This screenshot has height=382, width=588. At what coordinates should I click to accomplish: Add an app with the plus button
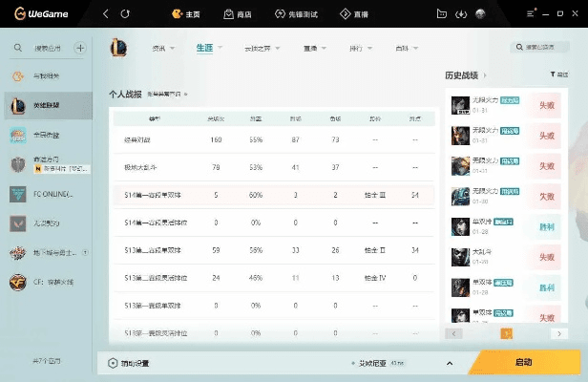coord(80,48)
